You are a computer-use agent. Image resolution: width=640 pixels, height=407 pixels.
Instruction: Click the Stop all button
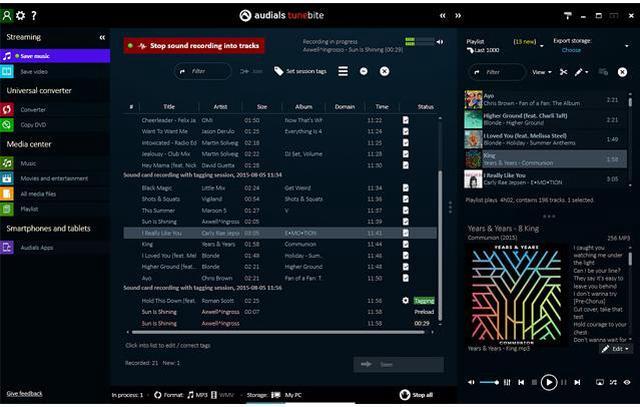417,395
